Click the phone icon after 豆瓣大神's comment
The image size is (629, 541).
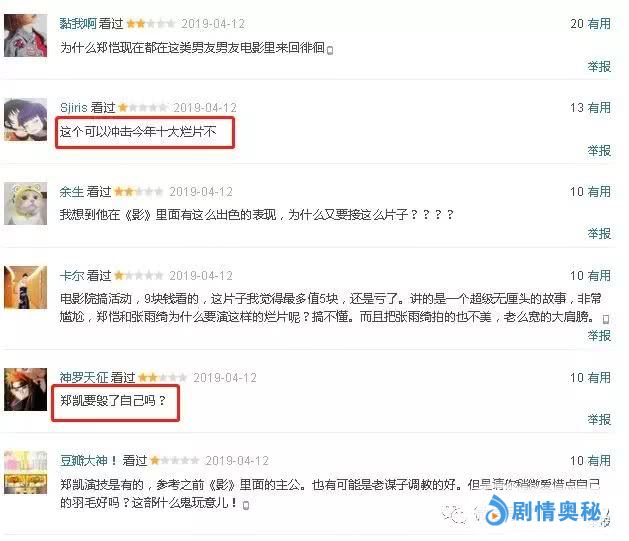246,505
